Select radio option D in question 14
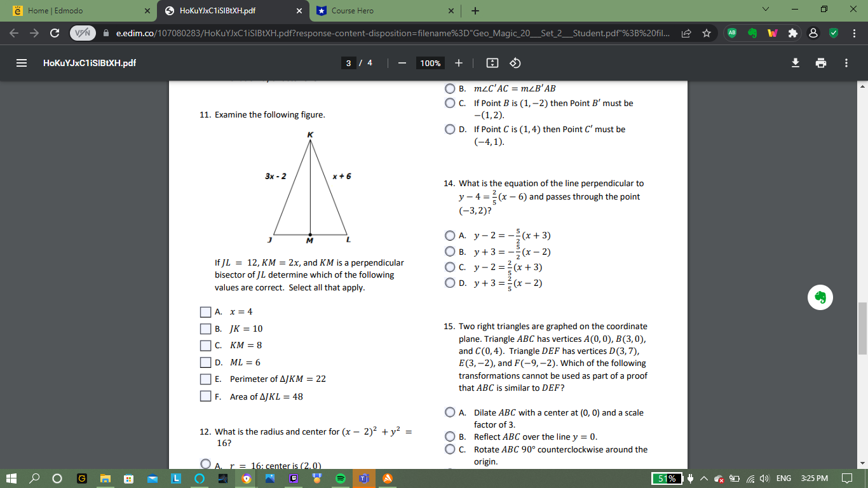868x488 pixels. [x=449, y=282]
